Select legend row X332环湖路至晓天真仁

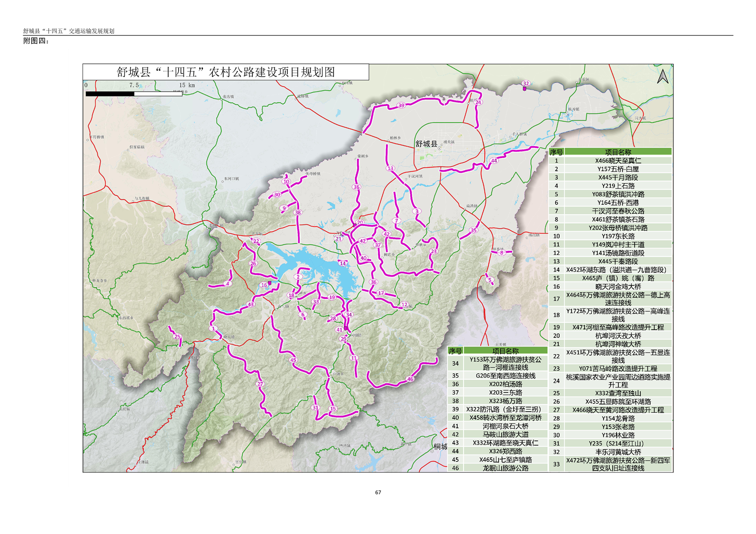(497, 443)
